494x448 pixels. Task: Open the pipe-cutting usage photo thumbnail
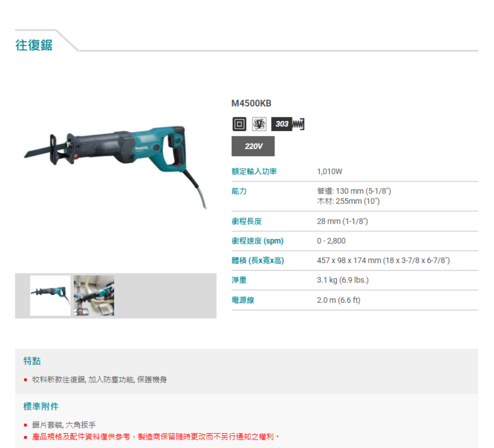tap(94, 296)
